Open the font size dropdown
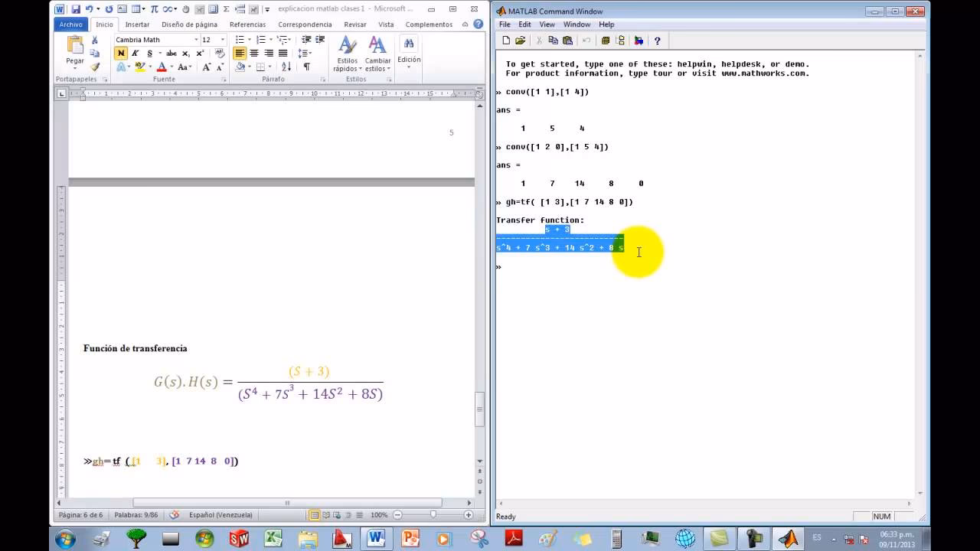 222,40
